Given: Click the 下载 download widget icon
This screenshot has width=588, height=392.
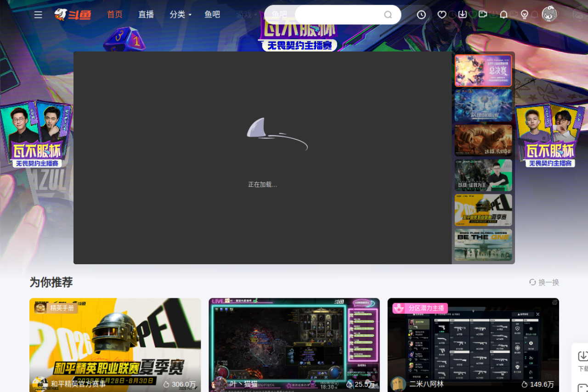Looking at the screenshot, I should pos(582,357).
